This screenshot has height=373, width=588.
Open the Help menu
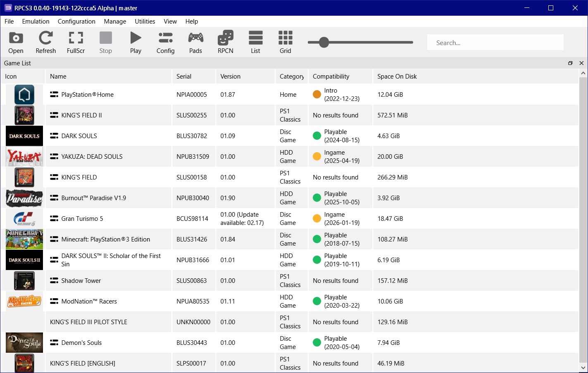[192, 22]
